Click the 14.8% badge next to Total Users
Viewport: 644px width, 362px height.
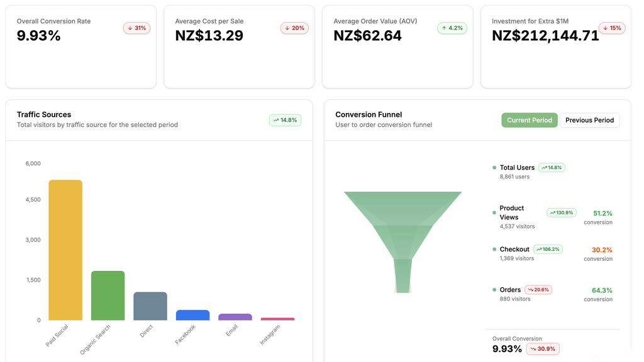click(552, 168)
